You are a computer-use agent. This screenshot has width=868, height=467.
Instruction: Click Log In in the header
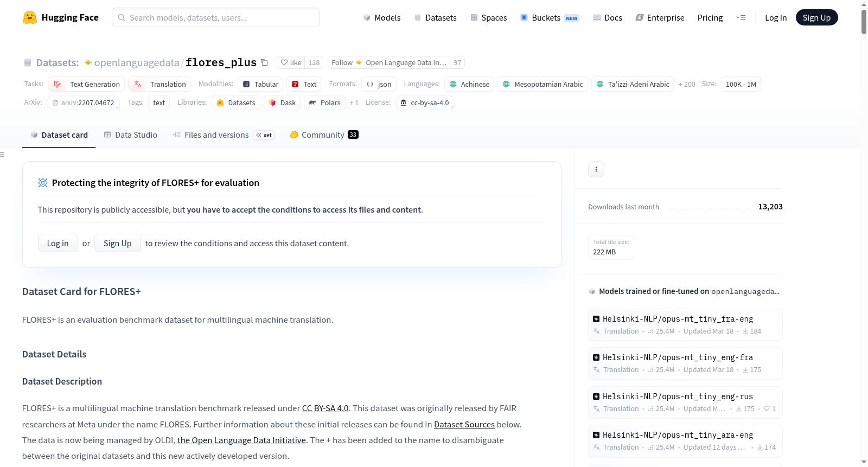coord(776,17)
